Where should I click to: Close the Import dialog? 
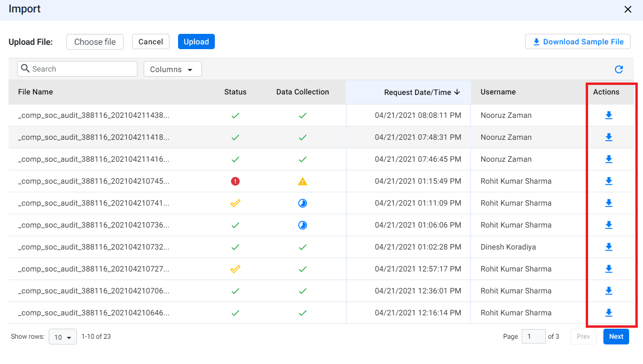[628, 10]
